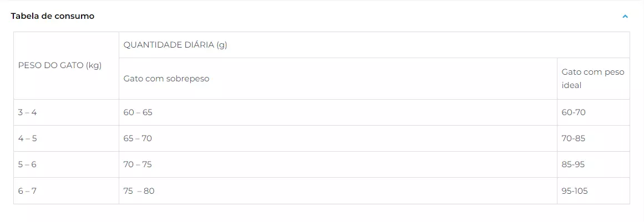The height and width of the screenshot is (222, 644).
Task: Select the 4 – 5 weight cell
Action: click(66, 138)
